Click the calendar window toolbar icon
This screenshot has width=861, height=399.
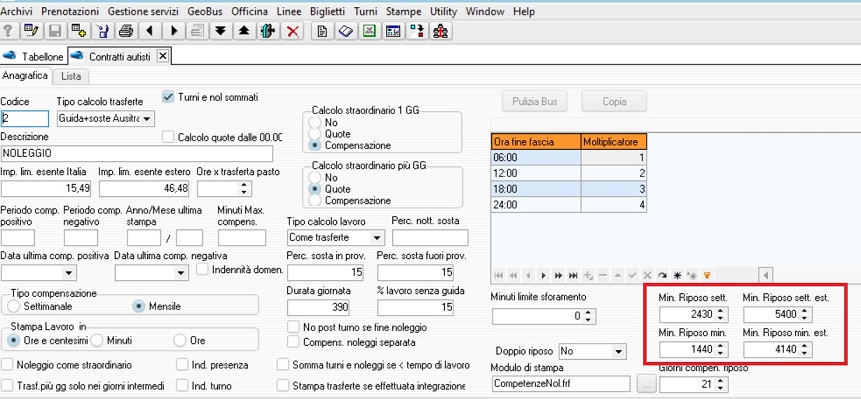point(393,31)
